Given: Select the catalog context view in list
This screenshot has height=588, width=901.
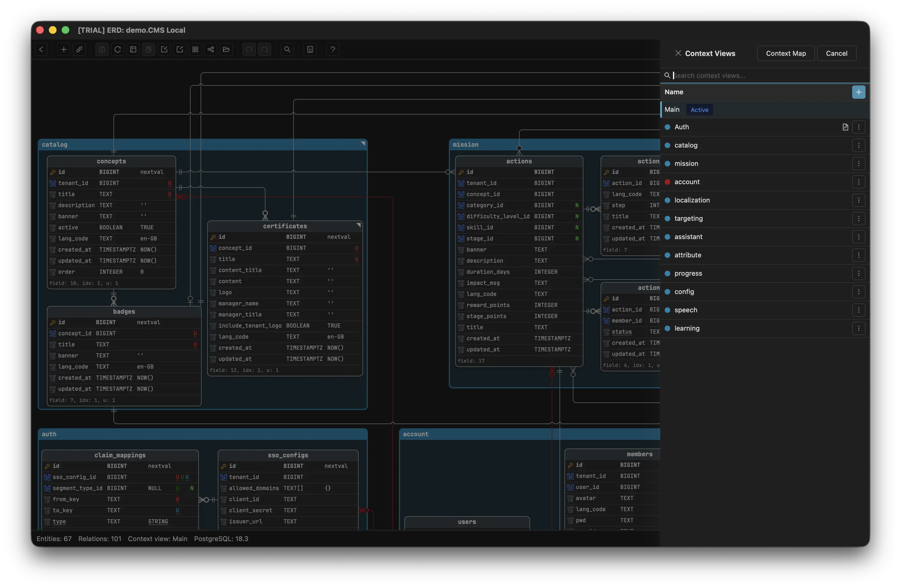Looking at the screenshot, I should [x=765, y=145].
